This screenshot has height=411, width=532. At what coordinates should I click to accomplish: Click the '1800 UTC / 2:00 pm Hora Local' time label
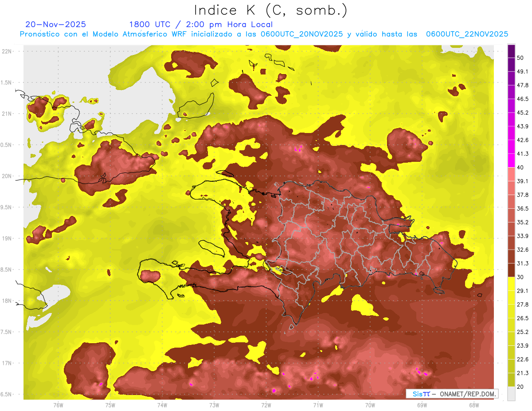[201, 24]
